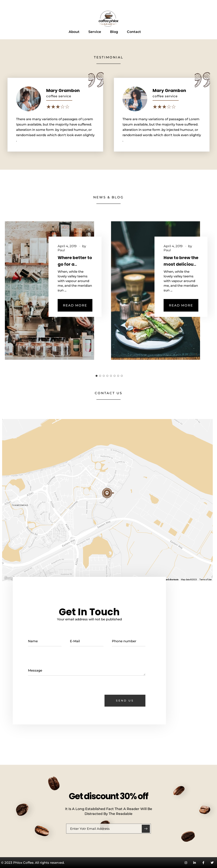The image size is (217, 868).
Task: Click the Name input field
Action: pos(45,641)
